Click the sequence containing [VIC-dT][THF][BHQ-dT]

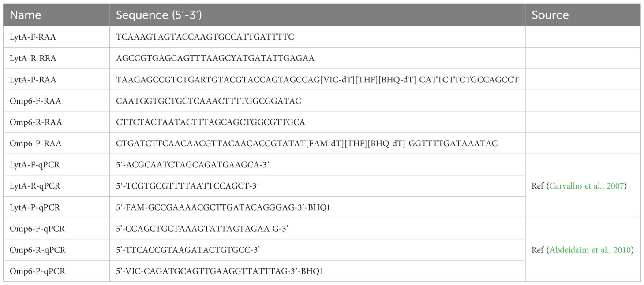(317, 80)
